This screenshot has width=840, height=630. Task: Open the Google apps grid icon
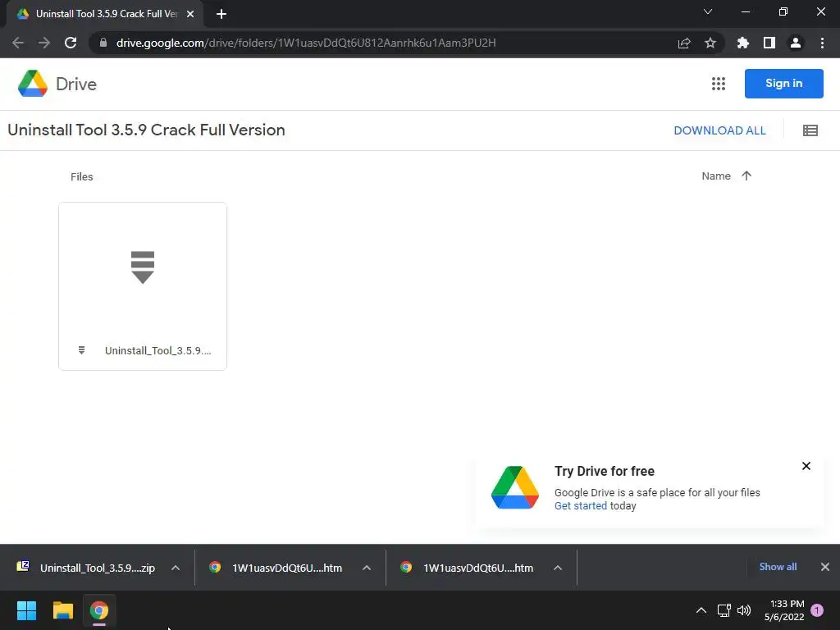[x=719, y=84]
